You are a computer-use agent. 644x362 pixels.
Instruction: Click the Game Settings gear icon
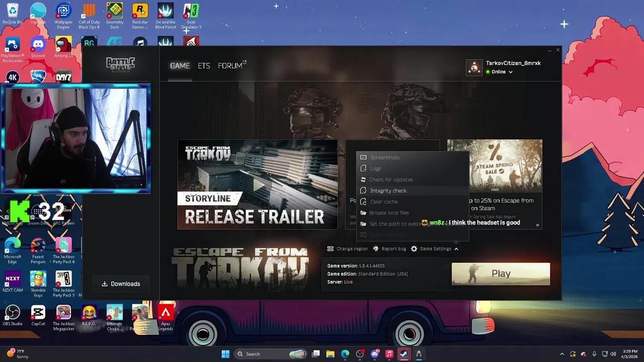pos(414,249)
